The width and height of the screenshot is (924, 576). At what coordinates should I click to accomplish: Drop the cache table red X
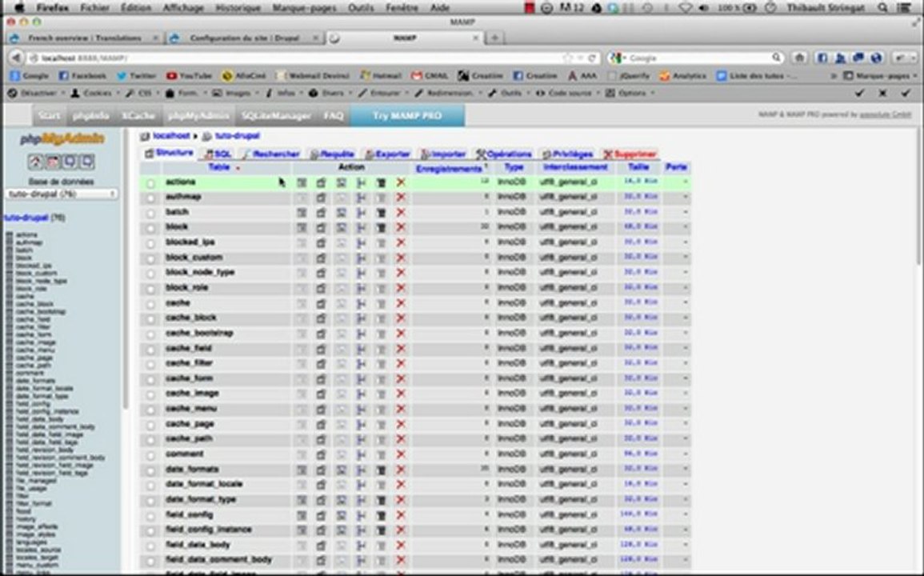402,304
